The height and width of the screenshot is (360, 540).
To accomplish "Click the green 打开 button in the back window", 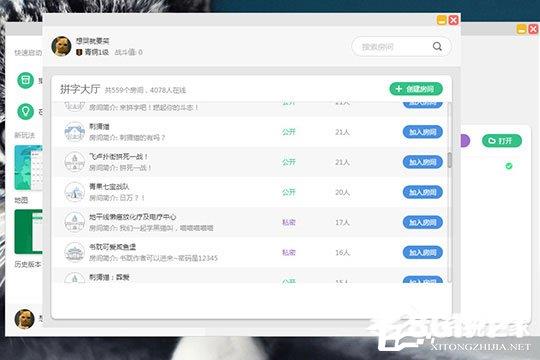I will click(502, 141).
